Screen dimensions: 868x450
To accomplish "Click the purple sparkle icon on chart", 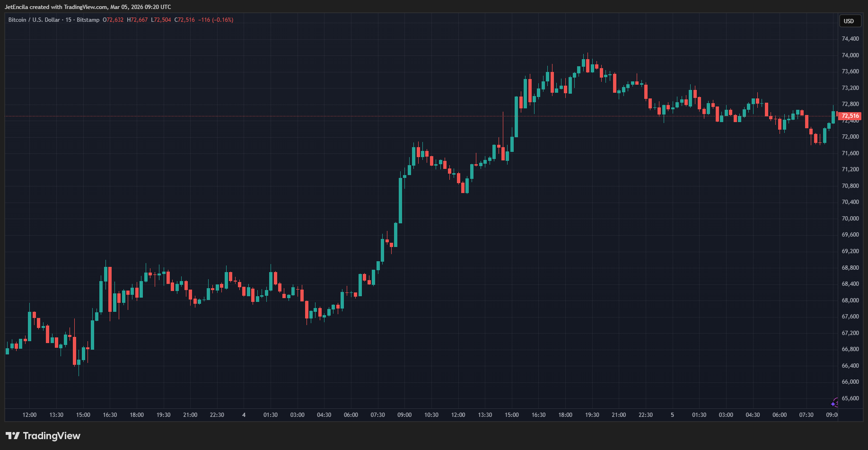I will [834, 403].
